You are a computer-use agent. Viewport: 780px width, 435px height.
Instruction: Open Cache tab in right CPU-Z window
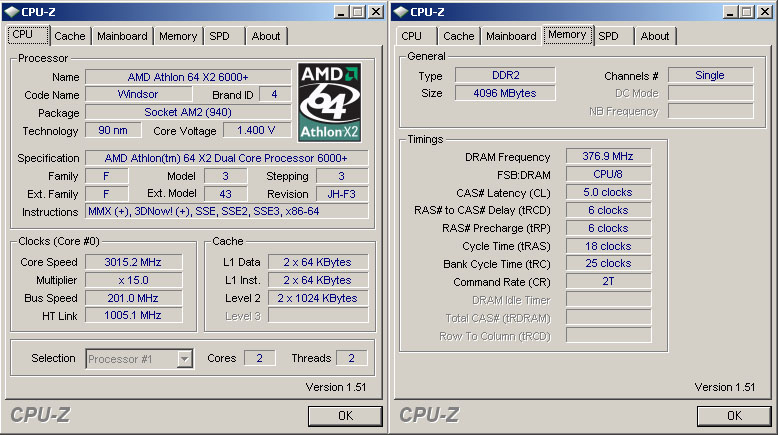coord(459,36)
